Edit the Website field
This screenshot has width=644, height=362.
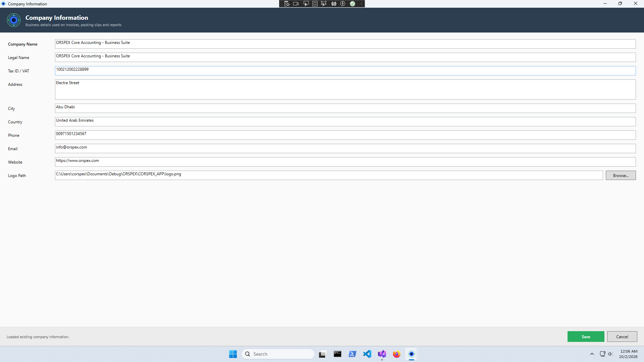345,162
